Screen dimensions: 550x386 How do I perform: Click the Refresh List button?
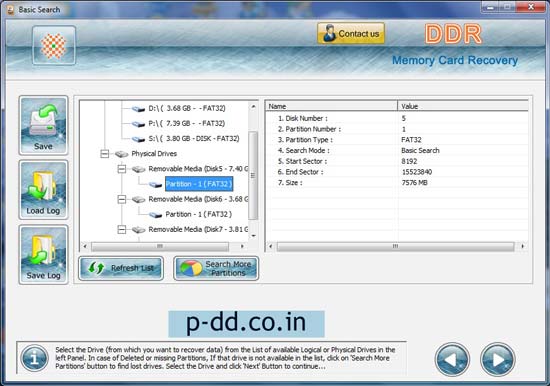[x=121, y=268]
